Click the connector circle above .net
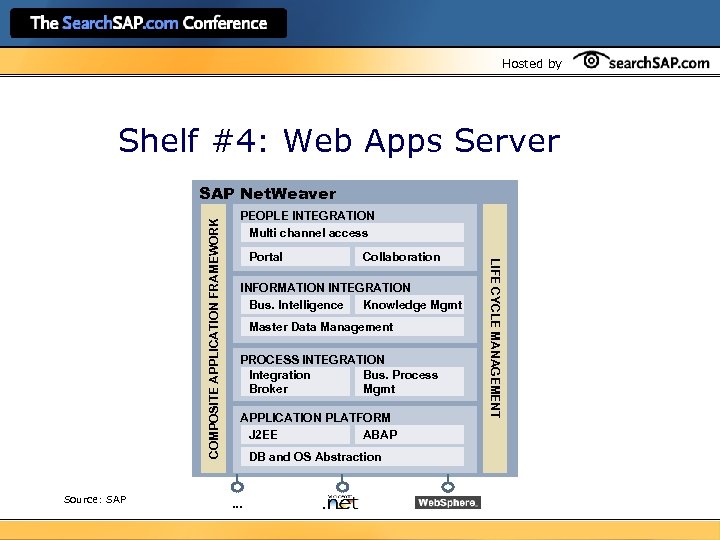 pyautogui.click(x=342, y=486)
